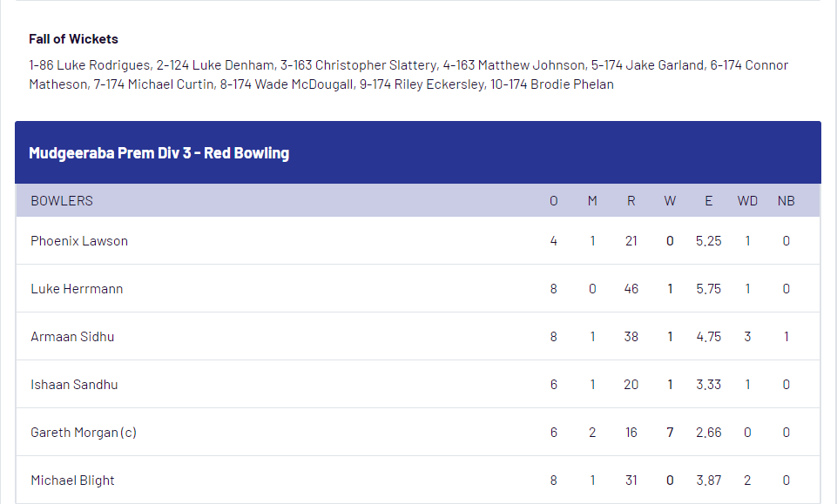Click the W (wickets) column header
This screenshot has height=504, width=837.
(x=670, y=201)
